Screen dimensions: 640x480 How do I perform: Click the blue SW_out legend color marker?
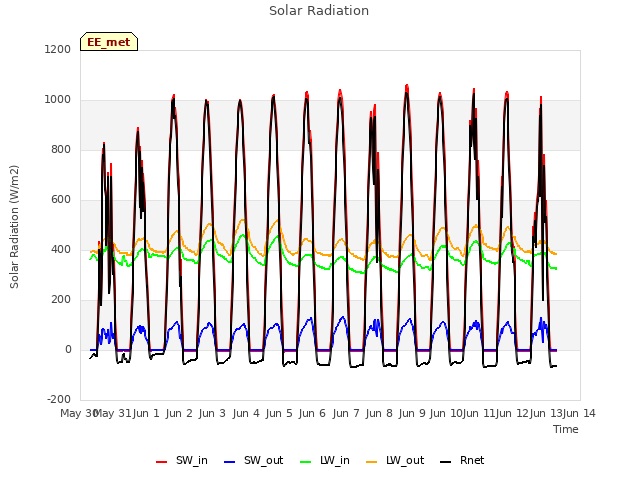(x=230, y=462)
